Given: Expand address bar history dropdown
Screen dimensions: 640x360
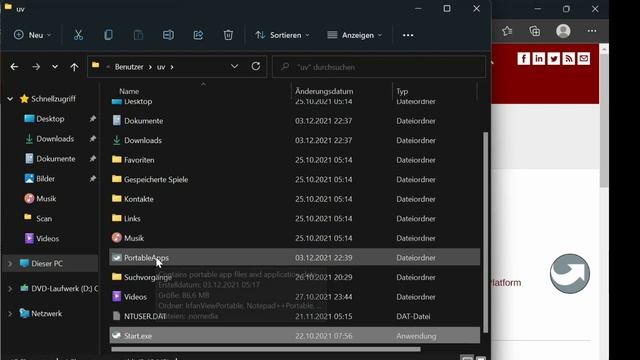Looking at the screenshot, I should pos(234,66).
